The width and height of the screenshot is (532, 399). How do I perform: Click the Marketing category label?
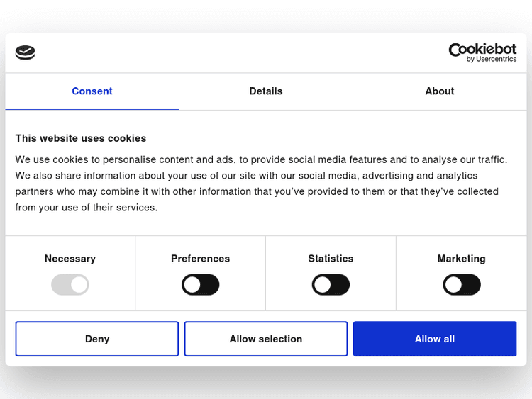coord(462,259)
